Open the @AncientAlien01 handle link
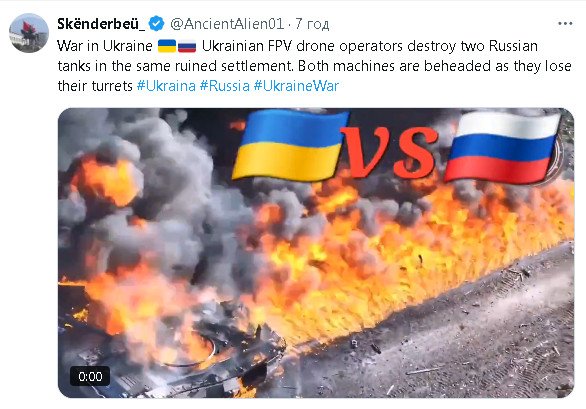 point(227,24)
